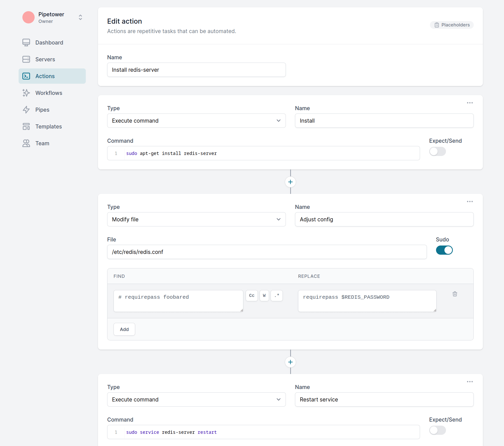The height and width of the screenshot is (446, 504).
Task: Click the Pipetower avatar circle
Action: point(29,17)
